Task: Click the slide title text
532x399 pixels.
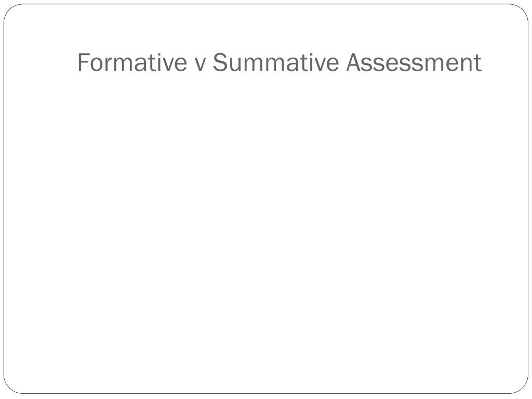Action: [x=279, y=62]
